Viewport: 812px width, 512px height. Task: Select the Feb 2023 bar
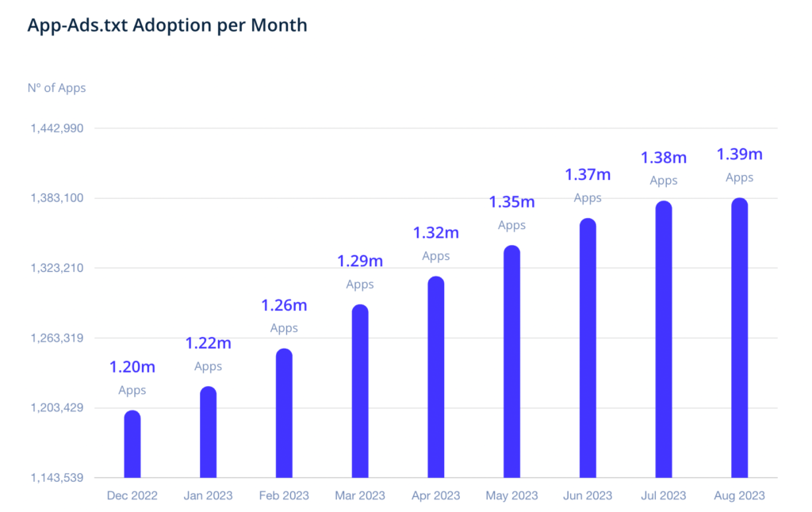click(284, 414)
